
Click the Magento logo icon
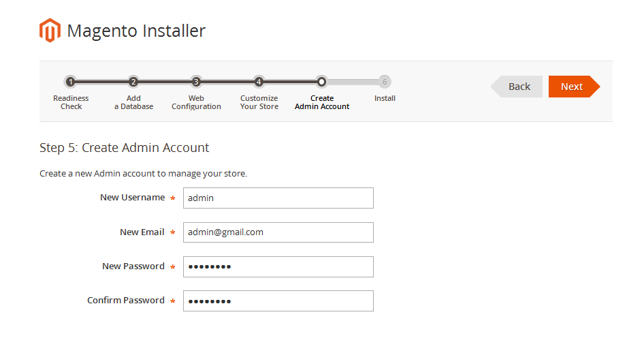point(50,31)
